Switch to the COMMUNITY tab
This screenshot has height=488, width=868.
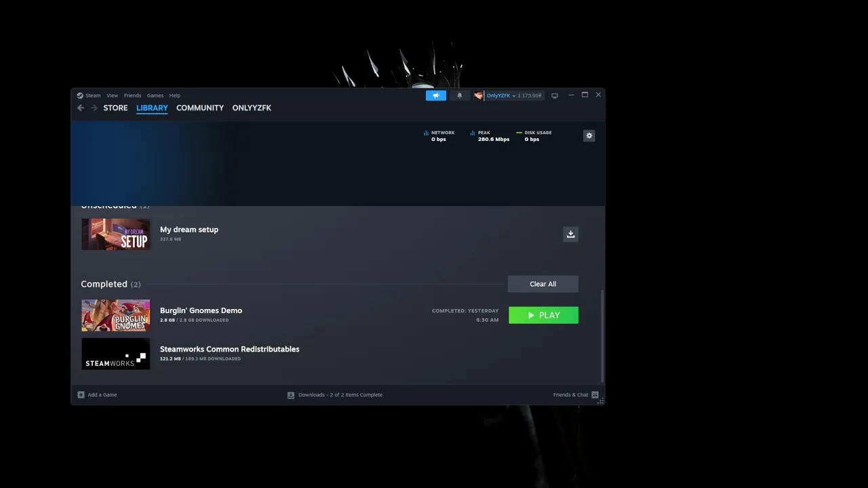200,108
